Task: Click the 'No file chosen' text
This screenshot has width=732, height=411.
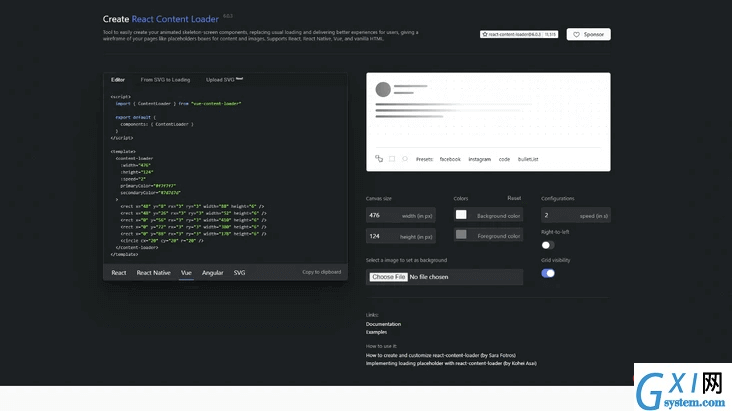Action: coord(429,277)
